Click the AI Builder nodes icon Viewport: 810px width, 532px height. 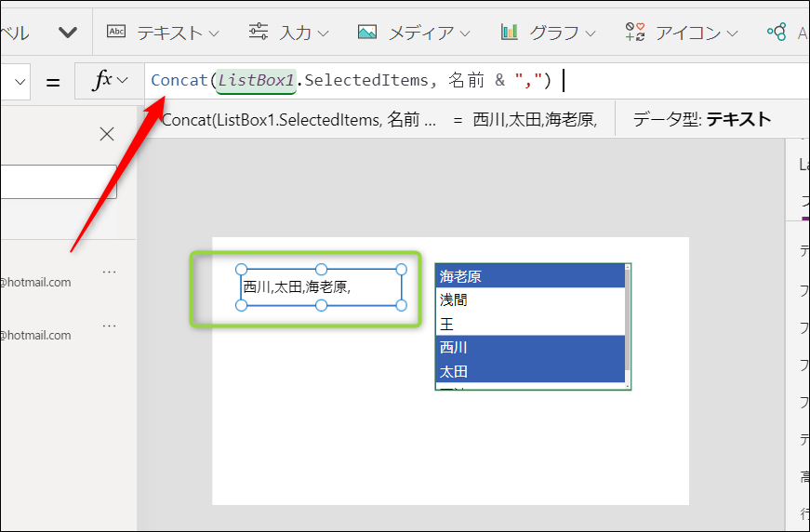coord(777,32)
